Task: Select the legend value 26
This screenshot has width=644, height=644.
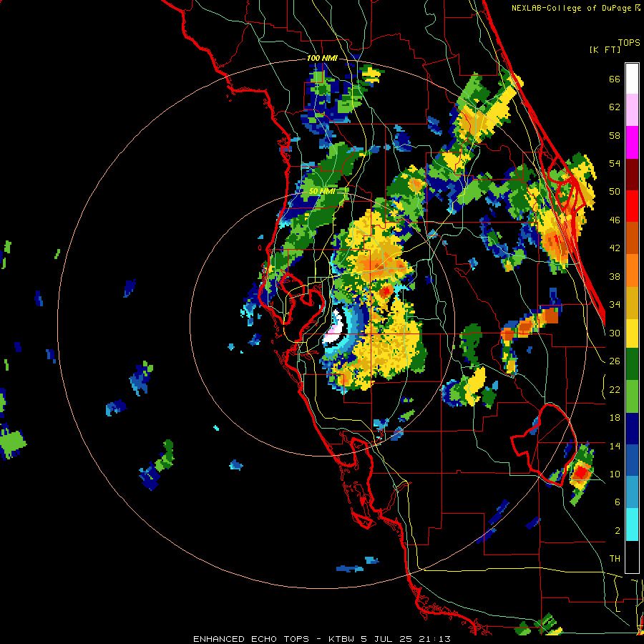Action: point(615,361)
